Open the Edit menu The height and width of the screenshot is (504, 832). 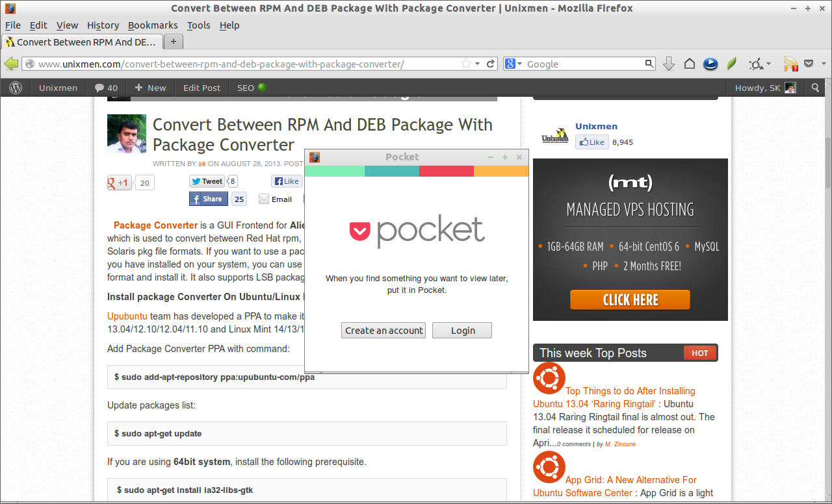[x=38, y=25]
